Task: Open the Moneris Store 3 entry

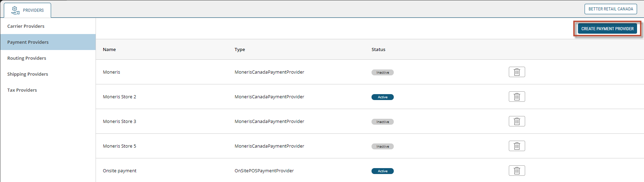Action: tap(120, 121)
